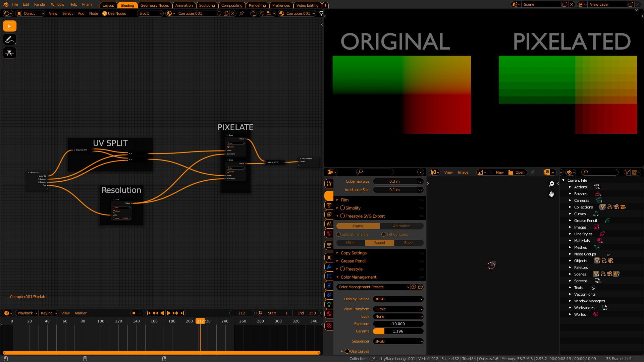644x362 pixels.
Task: Choose the Annotate pencil tool
Action: click(x=10, y=40)
